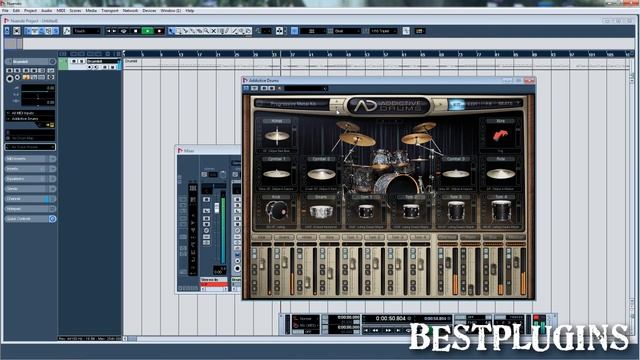The image size is (640, 360).
Task: Open the plugin preset name dropdown in header
Action: click(x=306, y=88)
